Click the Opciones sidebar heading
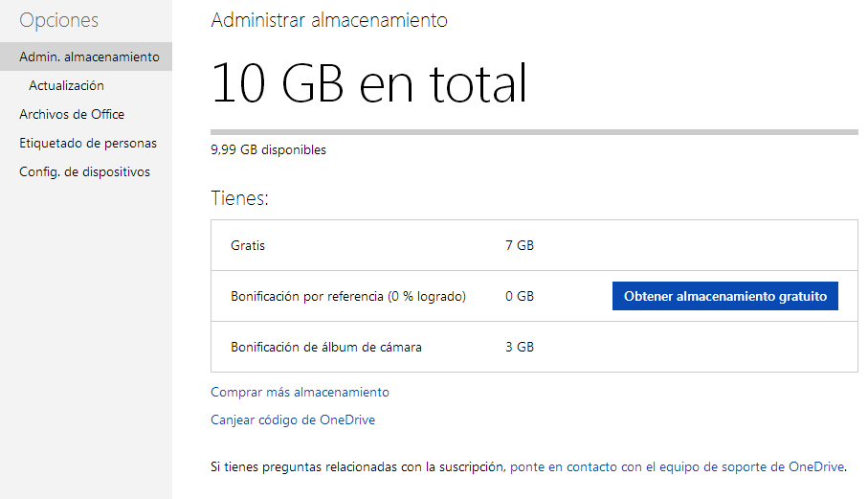 [x=58, y=20]
